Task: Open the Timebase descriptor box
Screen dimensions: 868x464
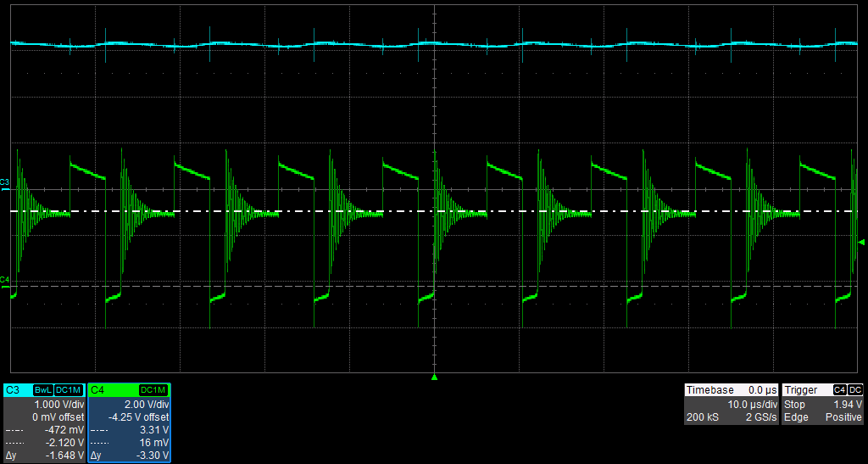Action: pyautogui.click(x=731, y=404)
